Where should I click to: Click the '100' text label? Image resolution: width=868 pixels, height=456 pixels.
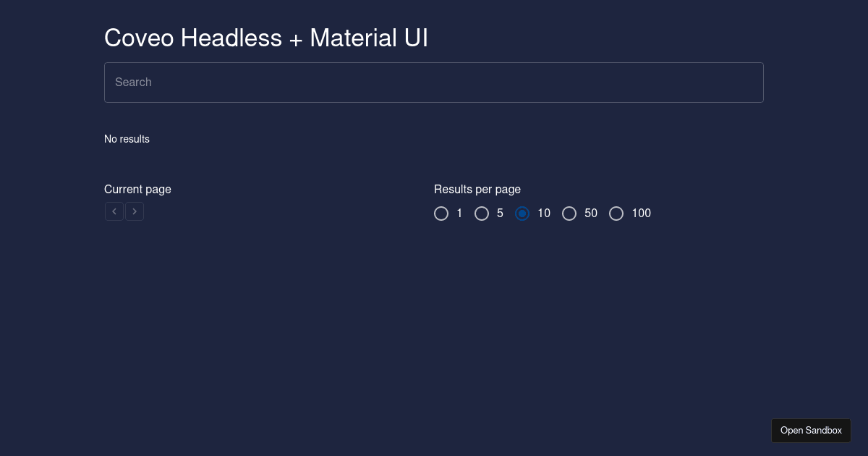641,213
